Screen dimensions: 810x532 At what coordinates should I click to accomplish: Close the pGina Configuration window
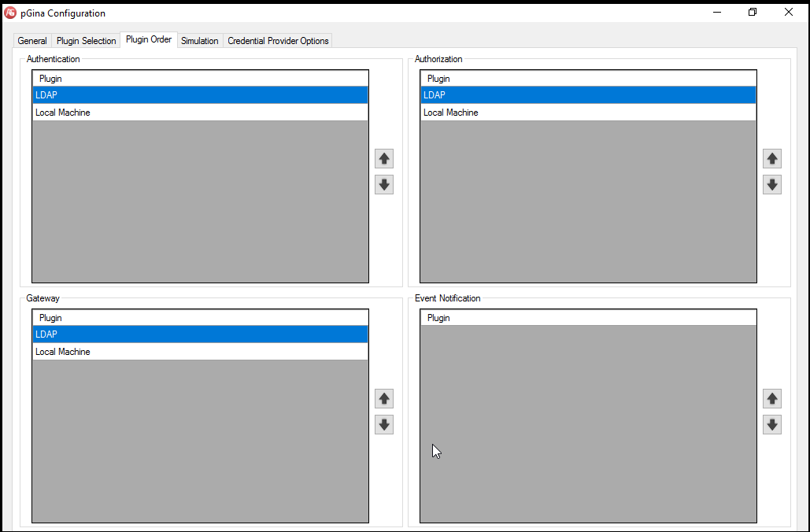(x=788, y=12)
